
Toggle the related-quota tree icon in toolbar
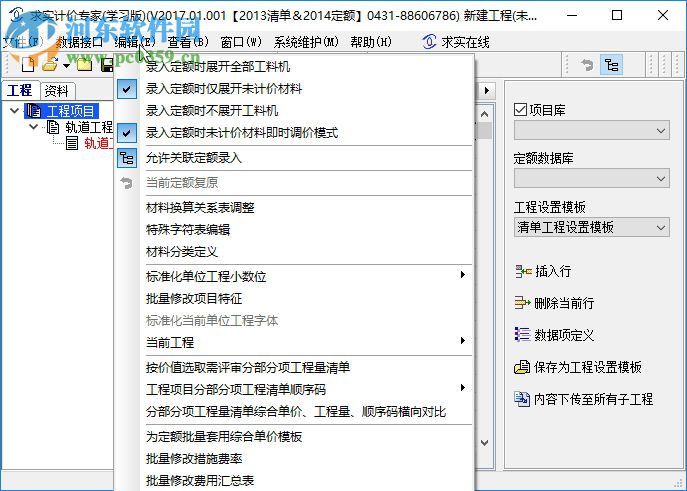tap(612, 65)
